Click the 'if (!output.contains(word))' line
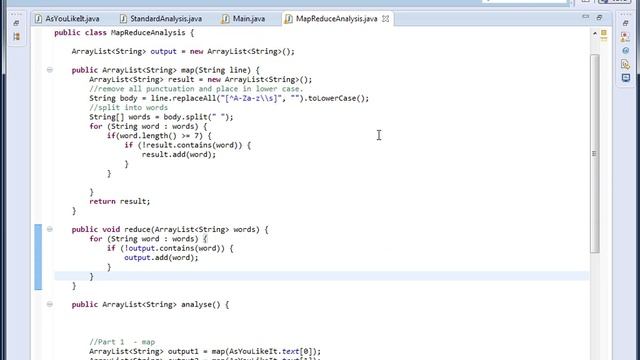This screenshot has height=360, width=640. pyautogui.click(x=170, y=248)
